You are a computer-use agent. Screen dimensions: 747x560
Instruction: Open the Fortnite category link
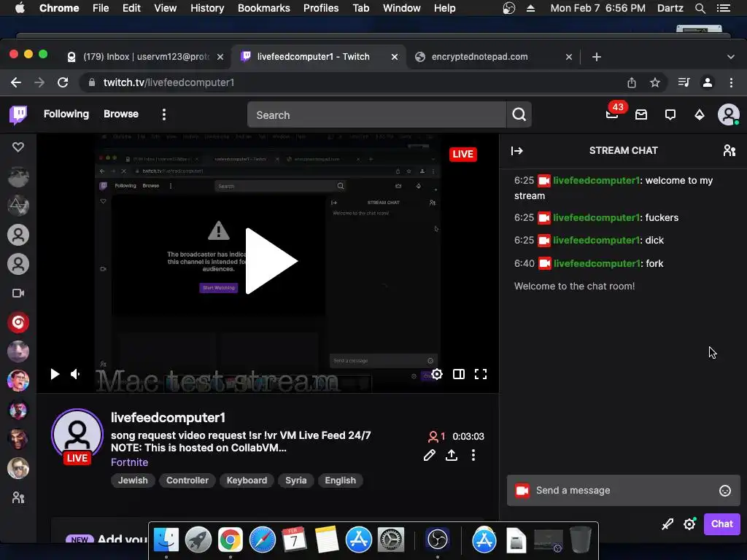(x=129, y=462)
